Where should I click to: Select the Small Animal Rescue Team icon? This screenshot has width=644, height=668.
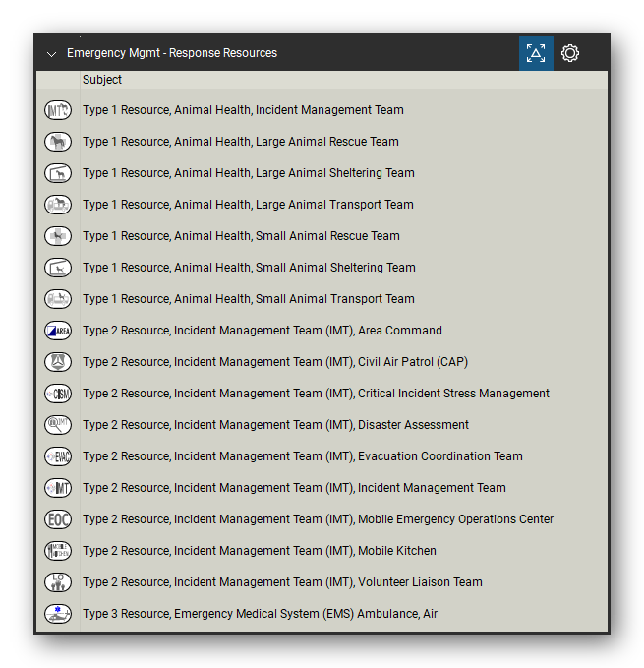58,236
